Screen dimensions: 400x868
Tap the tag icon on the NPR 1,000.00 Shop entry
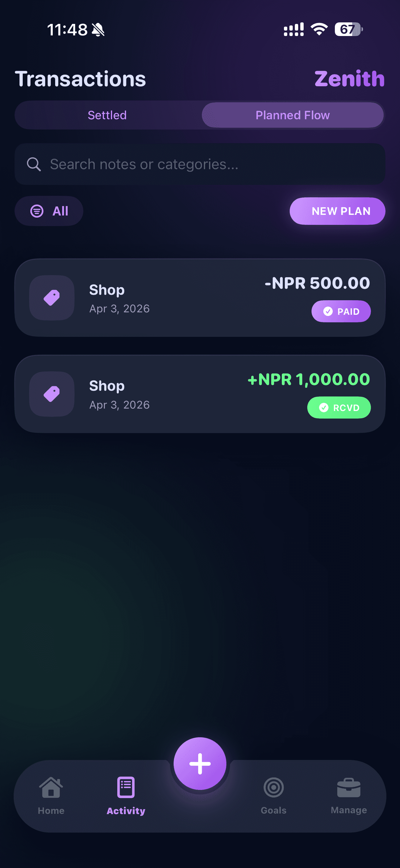coord(52,394)
